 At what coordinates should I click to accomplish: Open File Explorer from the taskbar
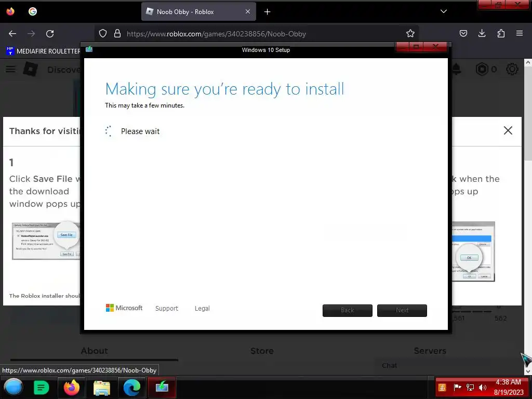102,387
